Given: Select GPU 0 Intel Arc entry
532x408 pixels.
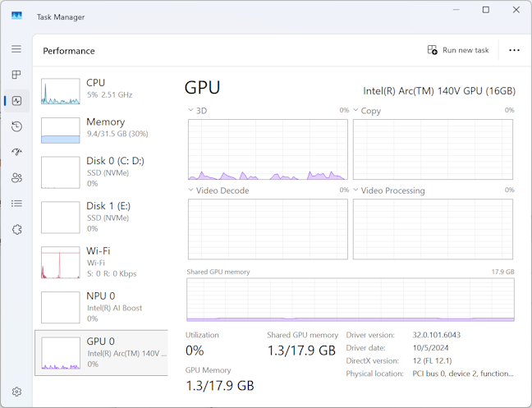Looking at the screenshot, I should pyautogui.click(x=102, y=353).
